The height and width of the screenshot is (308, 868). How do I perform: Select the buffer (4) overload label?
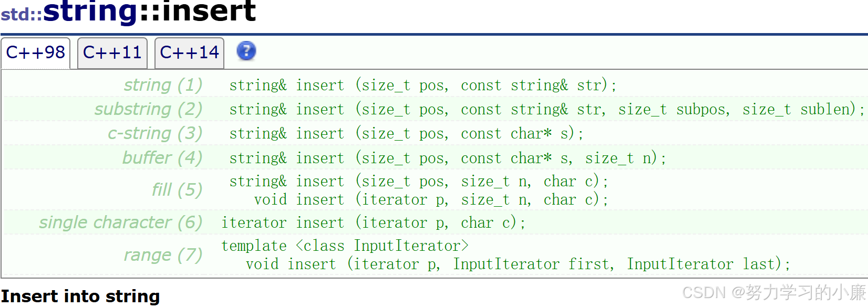pos(162,157)
